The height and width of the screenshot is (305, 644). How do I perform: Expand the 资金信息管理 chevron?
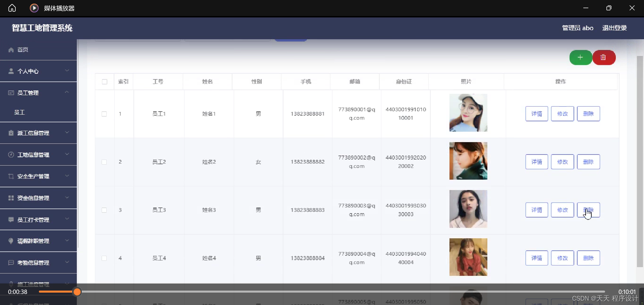tap(67, 197)
